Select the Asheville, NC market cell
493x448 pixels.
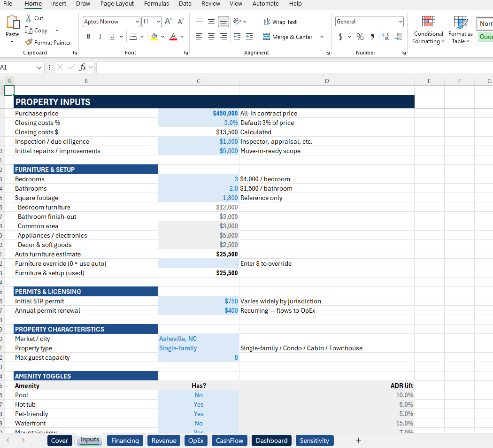pyautogui.click(x=199, y=339)
